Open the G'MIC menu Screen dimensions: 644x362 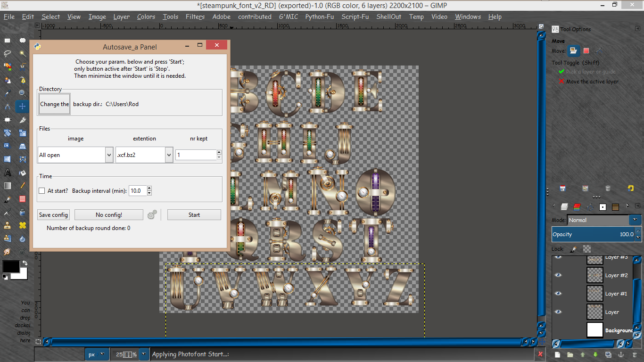[288, 16]
